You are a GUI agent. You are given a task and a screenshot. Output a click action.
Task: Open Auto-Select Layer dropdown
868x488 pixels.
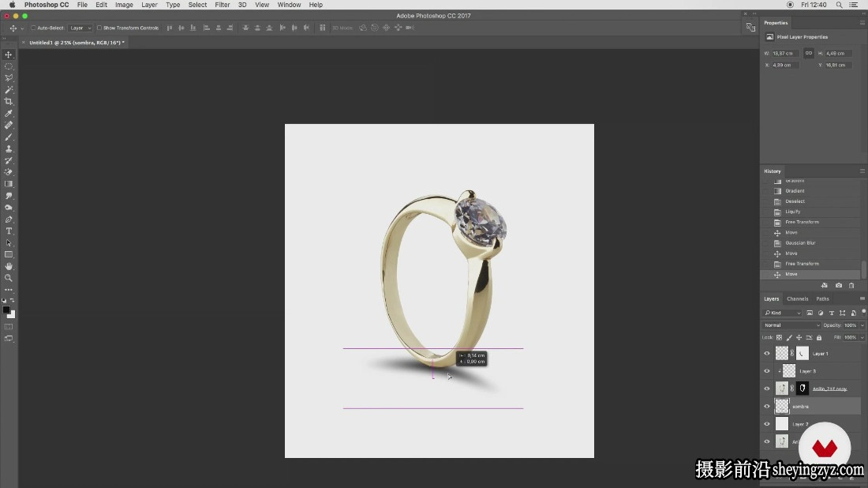(80, 28)
